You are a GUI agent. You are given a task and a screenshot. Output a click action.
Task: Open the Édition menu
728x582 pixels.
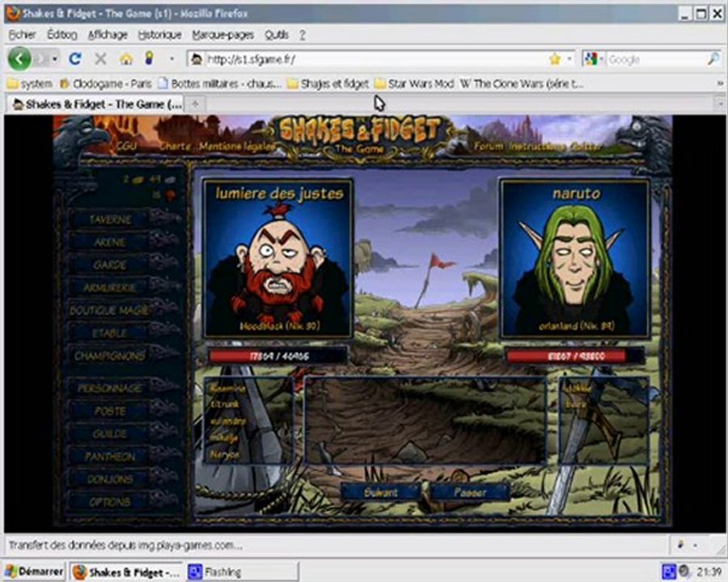coord(61,34)
